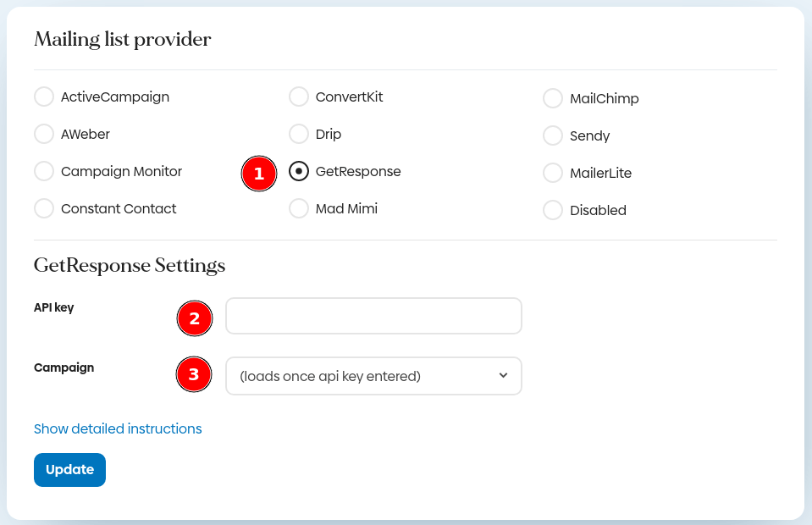The width and height of the screenshot is (812, 525).
Task: Choose the MailChimp radio button
Action: click(553, 98)
